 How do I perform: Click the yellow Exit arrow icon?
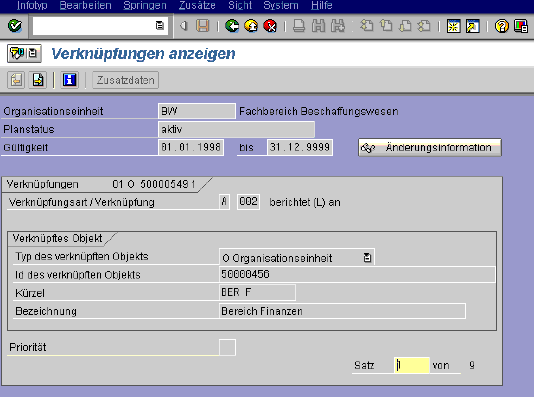click(251, 26)
